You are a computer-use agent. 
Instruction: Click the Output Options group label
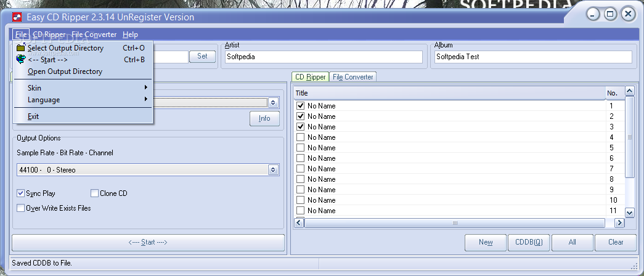pos(39,138)
